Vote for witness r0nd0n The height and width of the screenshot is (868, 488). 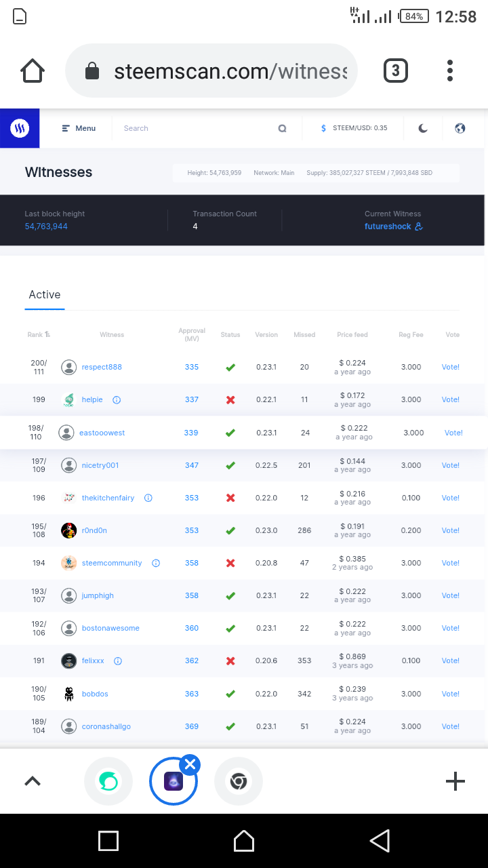coord(451,530)
